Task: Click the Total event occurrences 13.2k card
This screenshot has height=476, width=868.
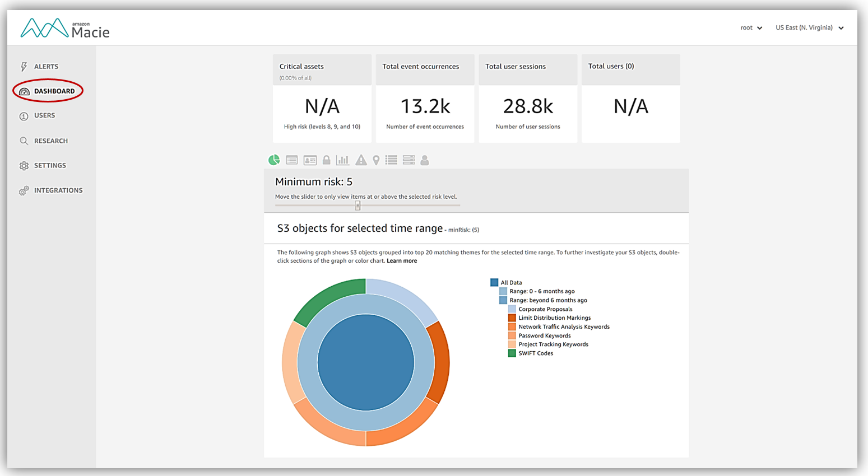Action: click(425, 106)
